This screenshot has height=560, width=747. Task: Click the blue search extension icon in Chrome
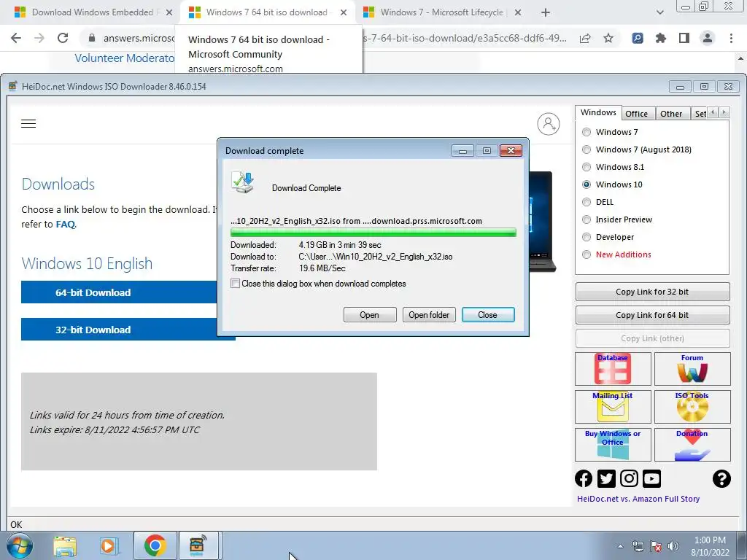(638, 38)
